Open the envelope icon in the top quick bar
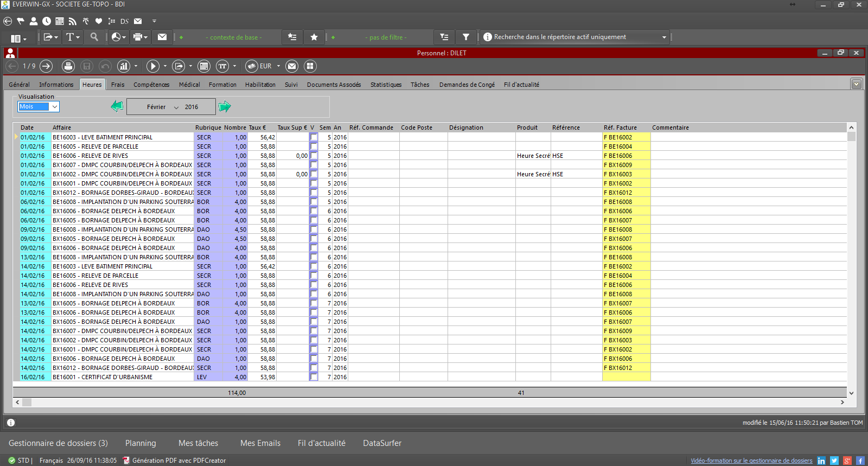The image size is (868, 466). pyautogui.click(x=138, y=21)
